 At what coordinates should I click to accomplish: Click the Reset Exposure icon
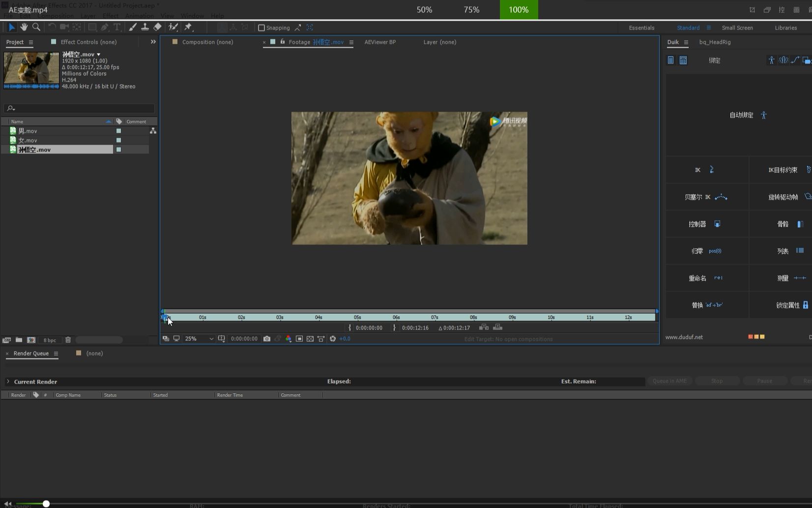pyautogui.click(x=333, y=339)
